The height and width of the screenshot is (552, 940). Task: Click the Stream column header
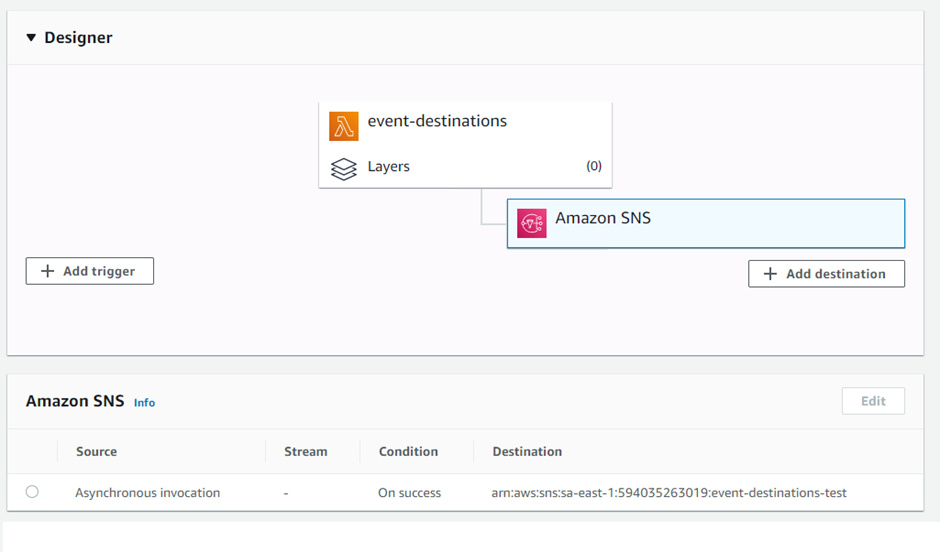pyautogui.click(x=306, y=451)
